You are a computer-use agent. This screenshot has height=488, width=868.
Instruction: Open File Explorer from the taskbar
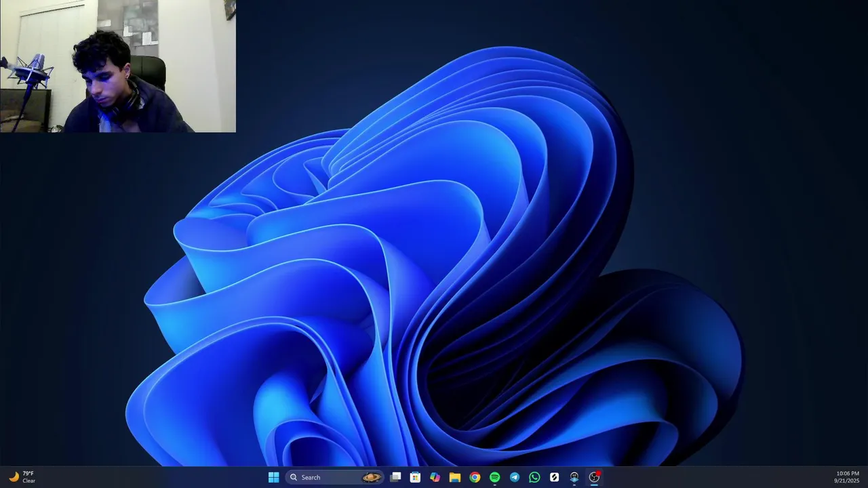455,477
